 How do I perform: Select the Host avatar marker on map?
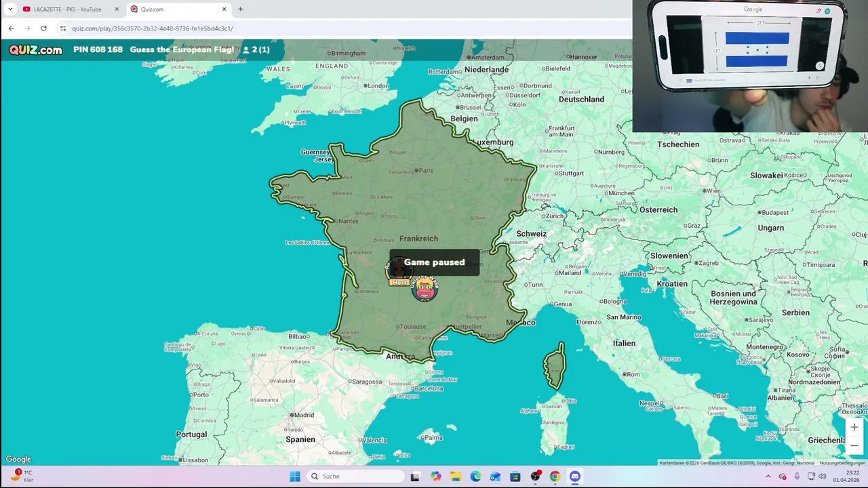tap(399, 272)
